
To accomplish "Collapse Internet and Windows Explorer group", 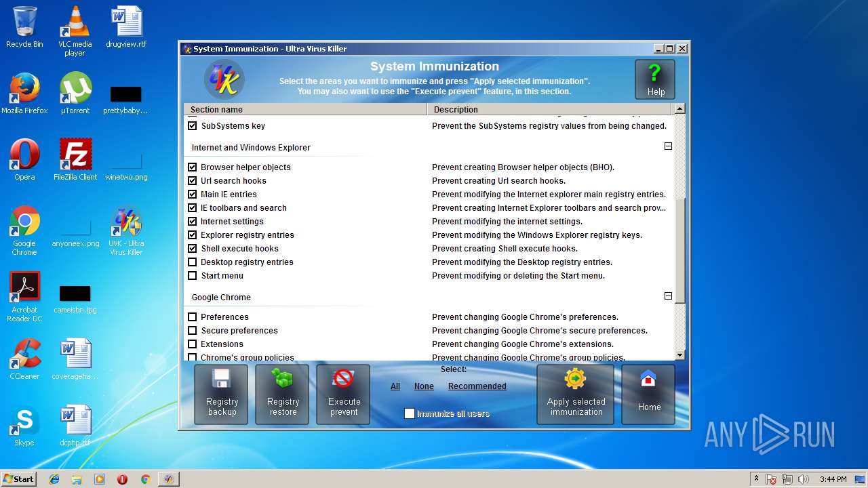I will [668, 146].
